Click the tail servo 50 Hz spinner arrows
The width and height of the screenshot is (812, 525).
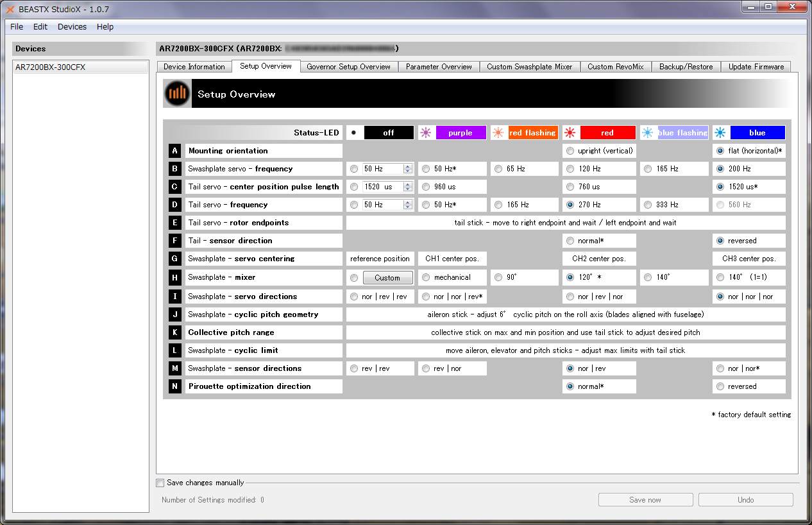tap(407, 205)
